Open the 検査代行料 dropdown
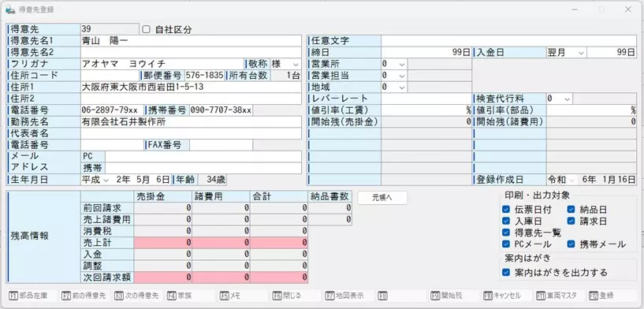The height and width of the screenshot is (309, 644). pos(560,99)
